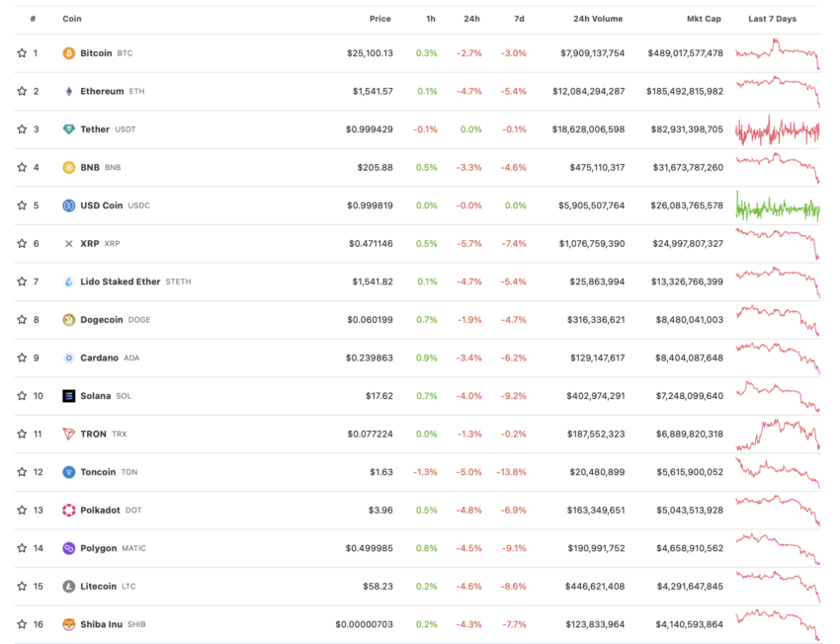Click the Cardano logo icon
Viewport: 840px width, 644px height.
68,358
